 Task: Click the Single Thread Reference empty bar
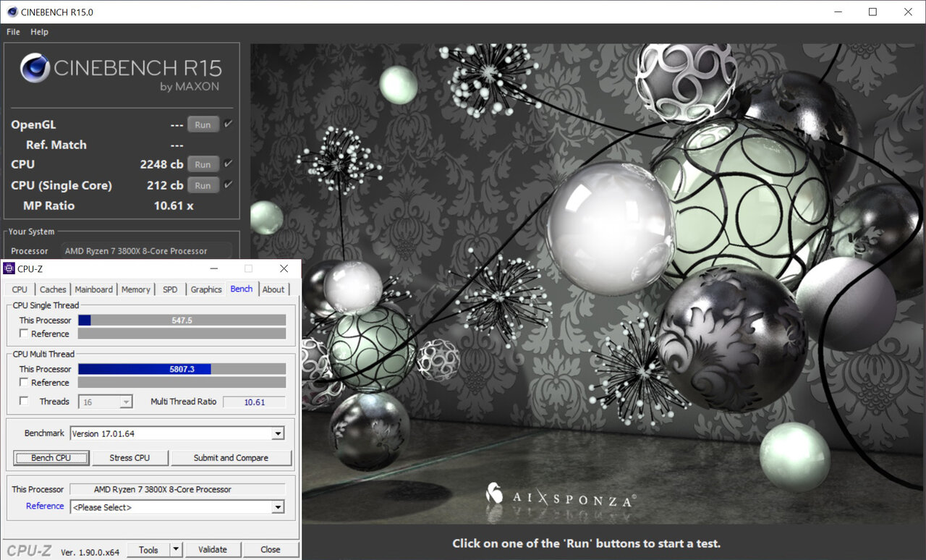coord(182,334)
